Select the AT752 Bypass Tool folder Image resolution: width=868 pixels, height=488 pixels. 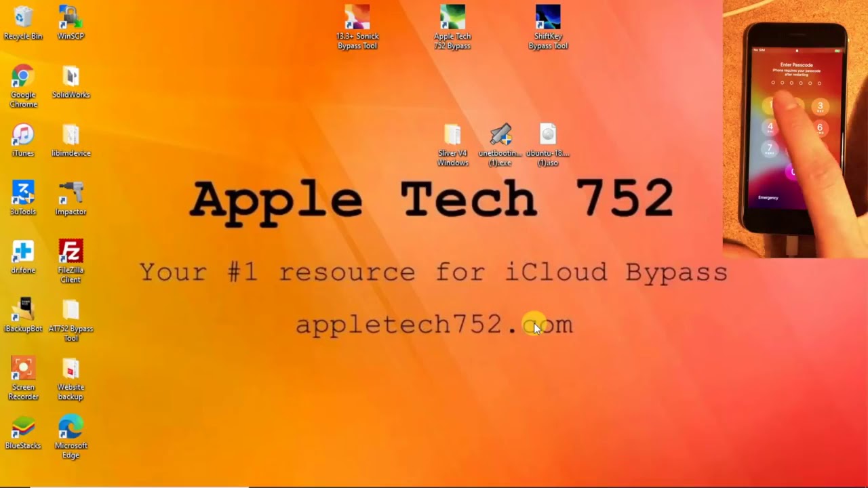point(71,320)
